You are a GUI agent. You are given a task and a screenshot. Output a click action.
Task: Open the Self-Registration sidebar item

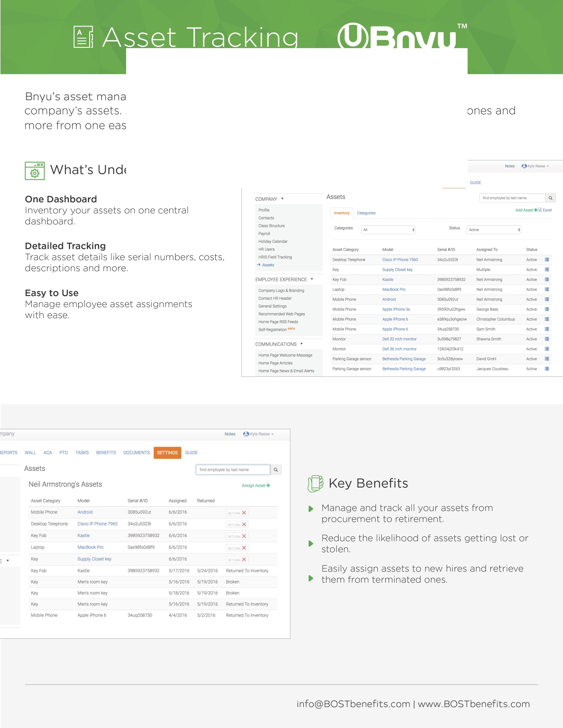coord(276,329)
